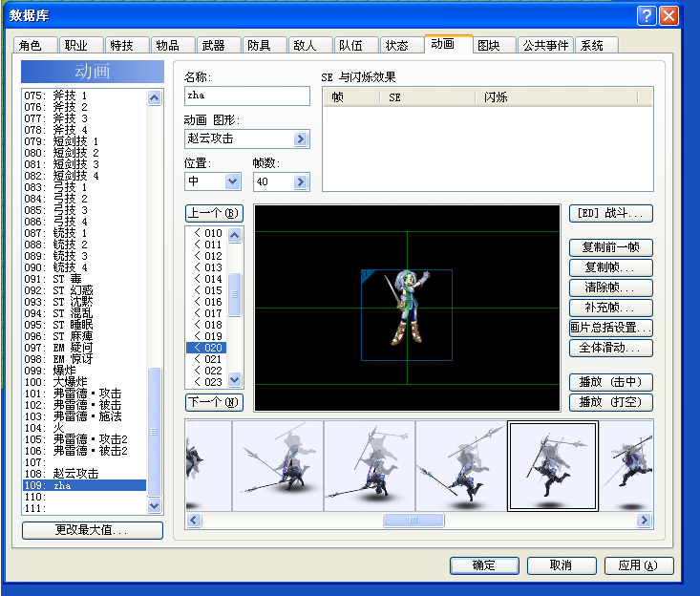Click the 复制帧 button
This screenshot has height=596, width=700.
click(611, 267)
